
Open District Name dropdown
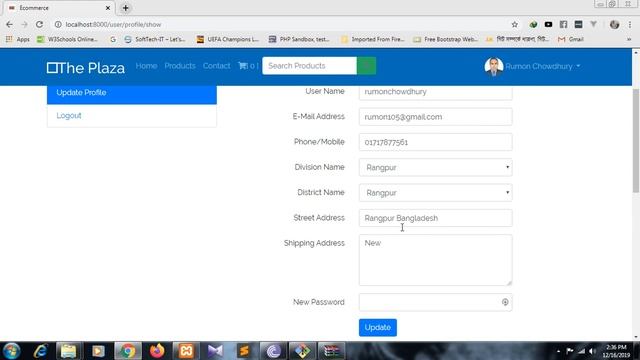pyautogui.click(x=436, y=193)
